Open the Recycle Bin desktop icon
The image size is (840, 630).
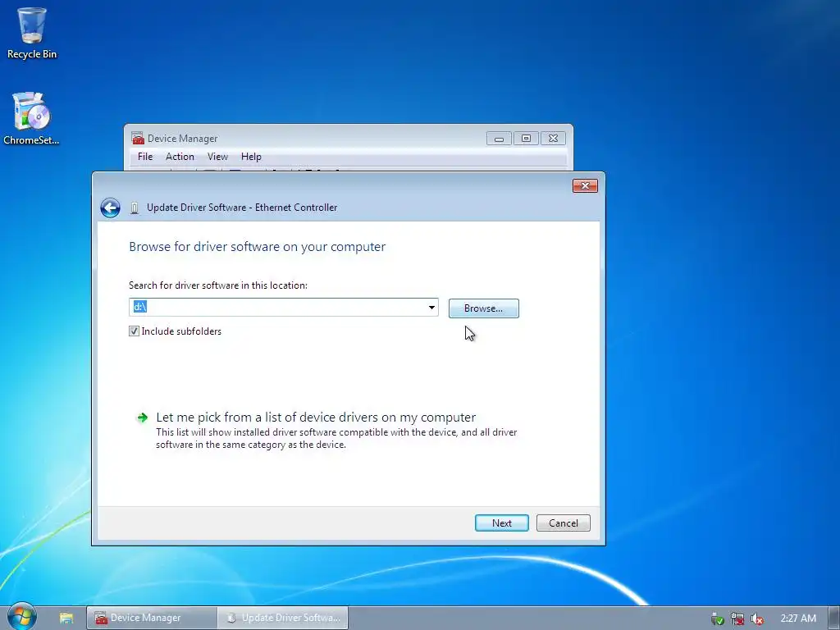click(32, 33)
